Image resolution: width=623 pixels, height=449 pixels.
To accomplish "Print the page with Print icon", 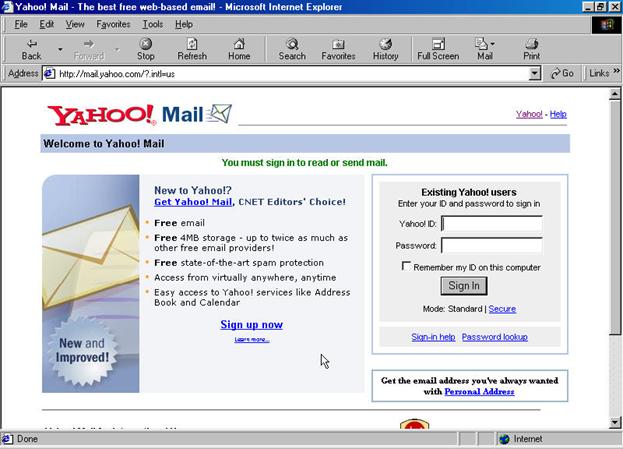I will point(532,49).
